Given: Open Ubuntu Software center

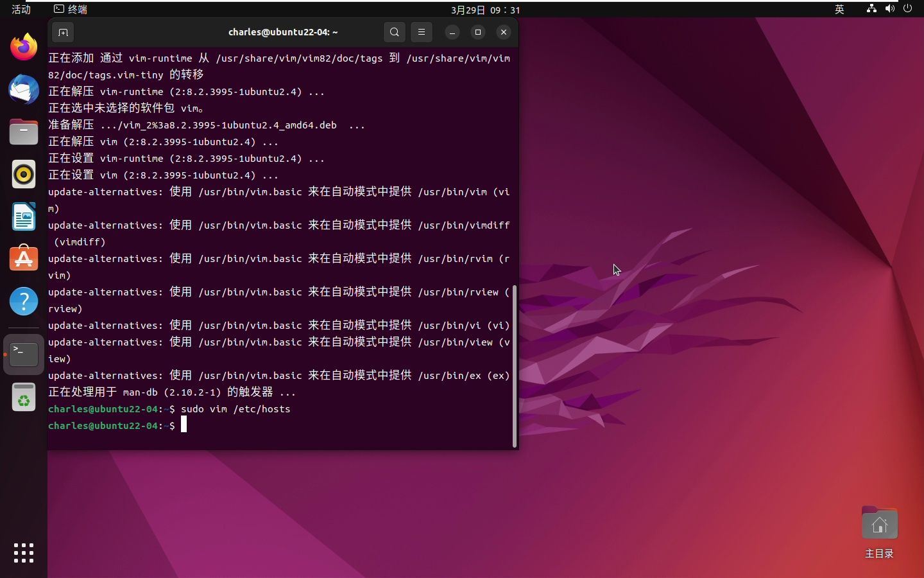Looking at the screenshot, I should [x=24, y=259].
